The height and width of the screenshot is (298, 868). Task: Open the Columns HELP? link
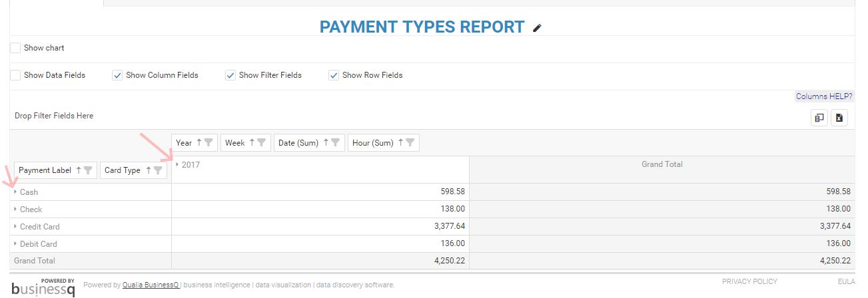824,96
